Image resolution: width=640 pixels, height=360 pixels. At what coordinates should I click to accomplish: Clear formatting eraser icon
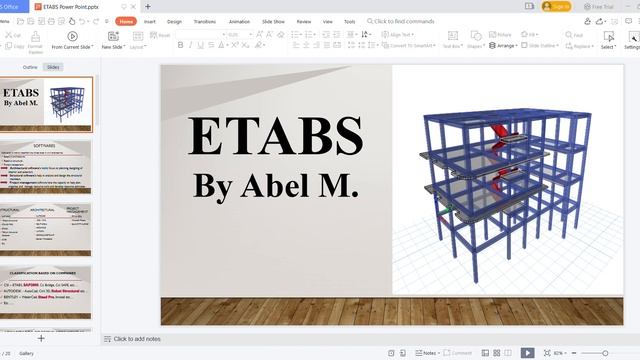click(x=281, y=35)
